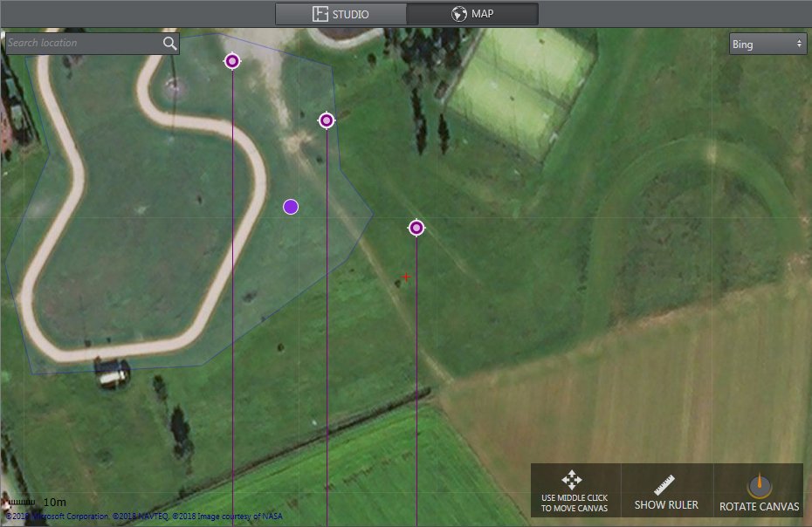Viewport: 812px width, 527px height.
Task: Click the Search location text field
Action: pyautogui.click(x=83, y=43)
